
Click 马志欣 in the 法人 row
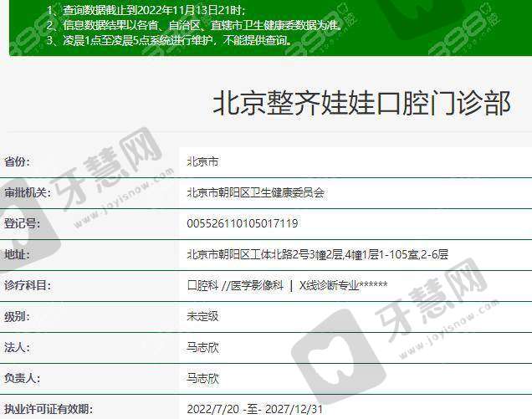tap(202, 347)
